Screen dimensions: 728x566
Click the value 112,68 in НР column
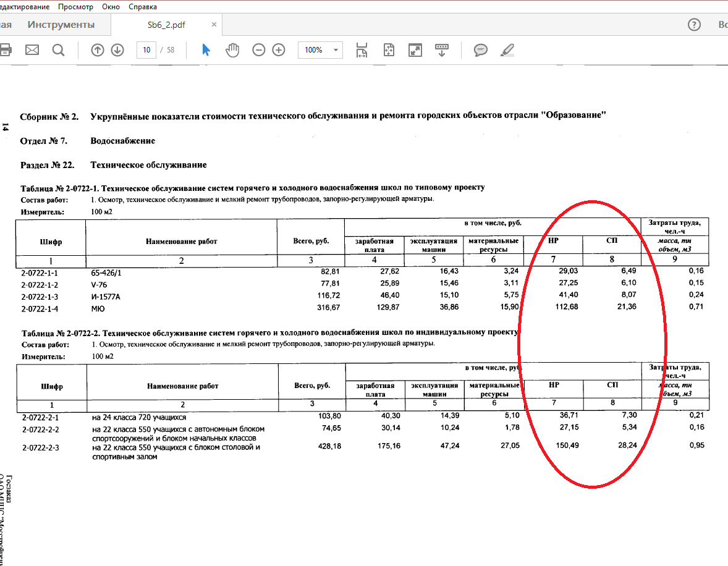click(567, 306)
